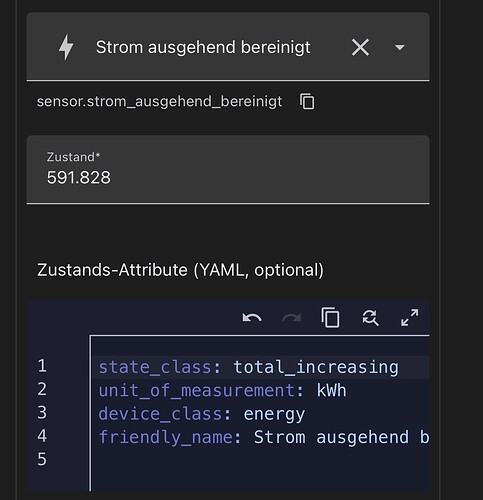Copy the YAML attributes to clipboard
Viewport: 483px width, 500px height.
(x=330, y=318)
